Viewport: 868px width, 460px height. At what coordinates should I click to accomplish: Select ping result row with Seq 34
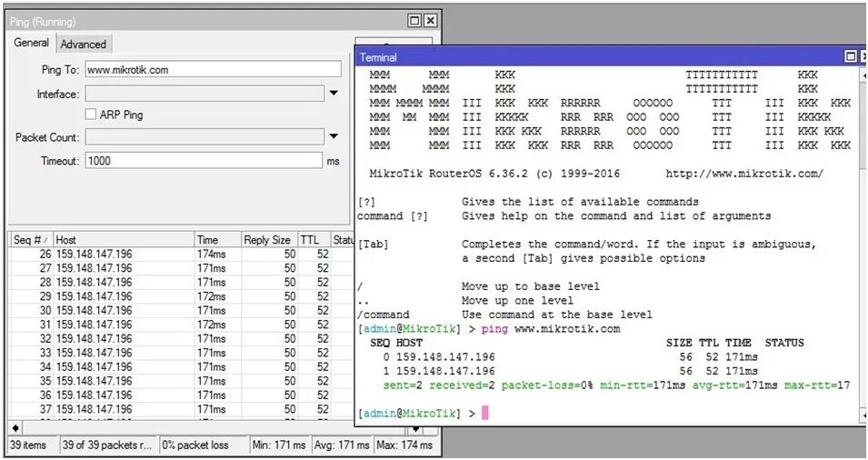point(182,367)
